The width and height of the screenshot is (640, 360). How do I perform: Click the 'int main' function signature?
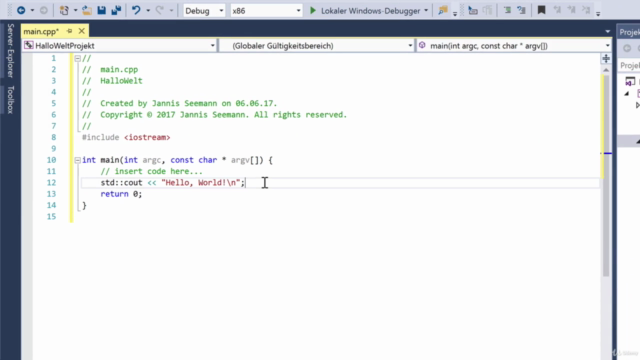(177, 160)
